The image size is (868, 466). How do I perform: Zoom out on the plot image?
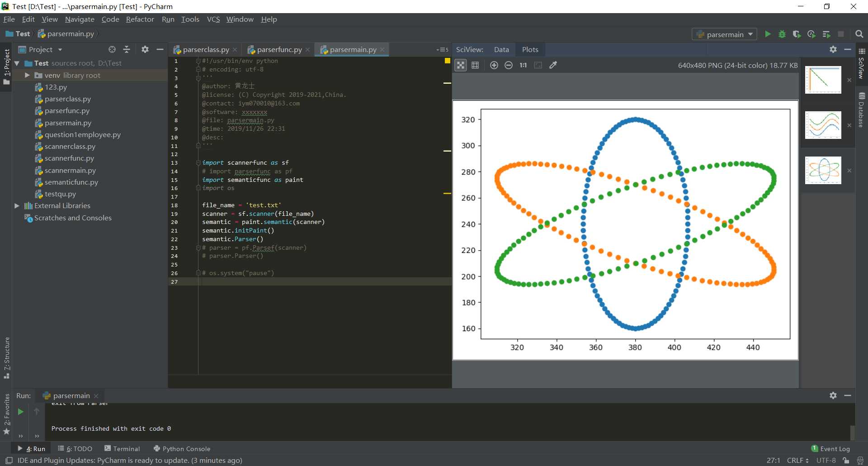click(509, 65)
